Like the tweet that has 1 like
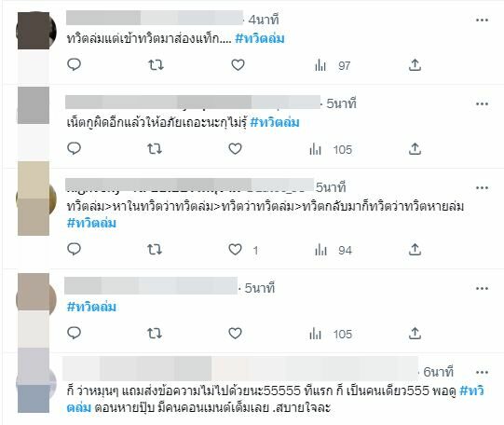 (235, 250)
